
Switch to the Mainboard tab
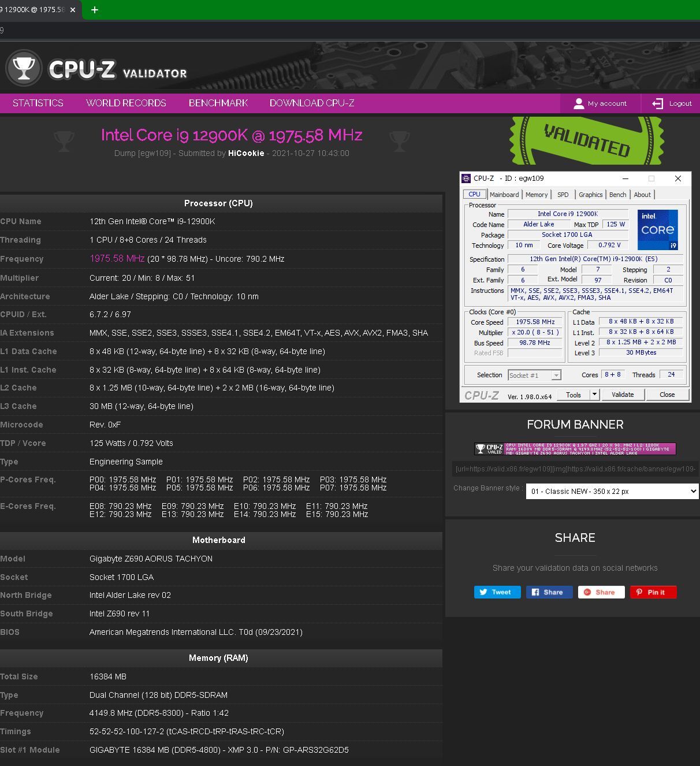coord(504,195)
